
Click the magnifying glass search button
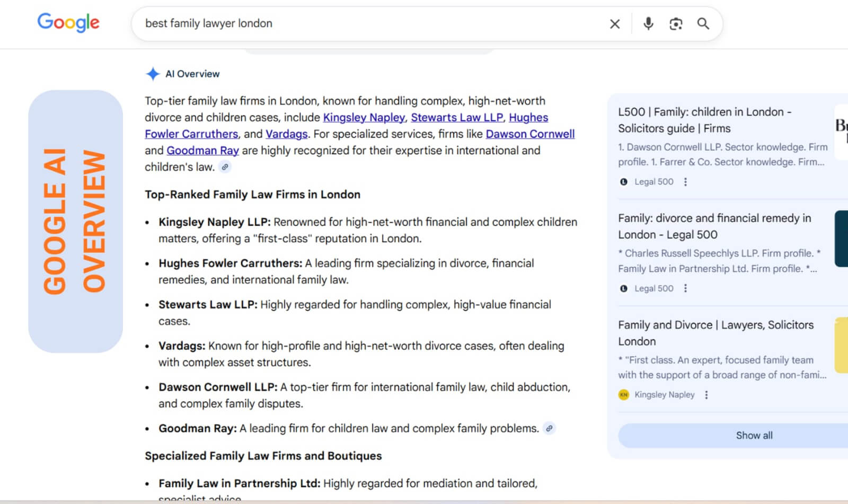[703, 24]
